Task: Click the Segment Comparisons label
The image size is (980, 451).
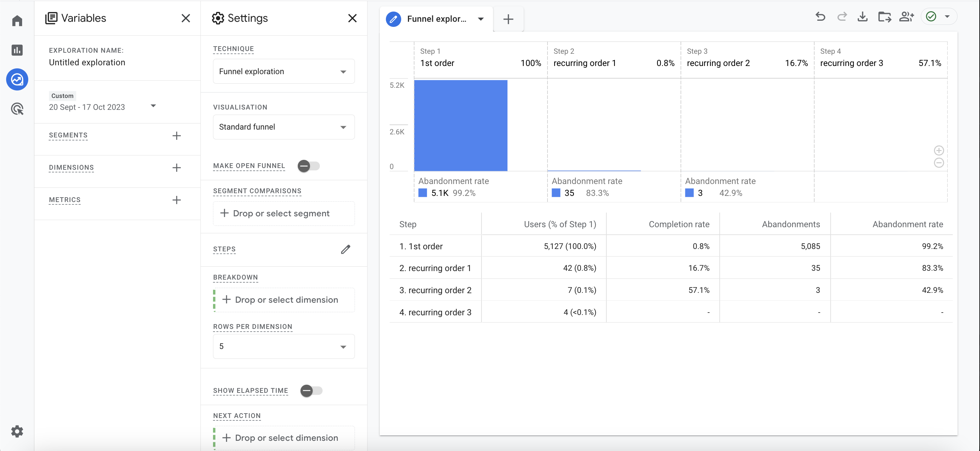Action: pos(257,191)
